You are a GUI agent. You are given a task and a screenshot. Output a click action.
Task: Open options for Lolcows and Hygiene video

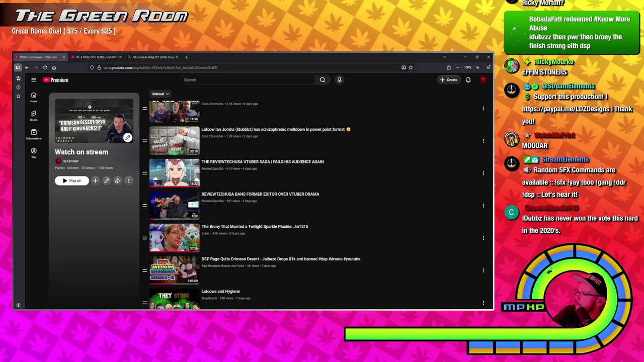point(483,303)
